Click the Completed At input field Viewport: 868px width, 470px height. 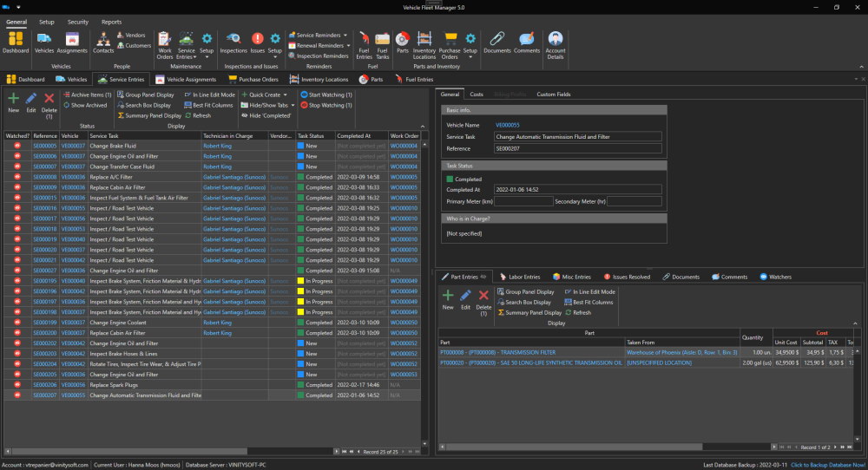coord(577,190)
